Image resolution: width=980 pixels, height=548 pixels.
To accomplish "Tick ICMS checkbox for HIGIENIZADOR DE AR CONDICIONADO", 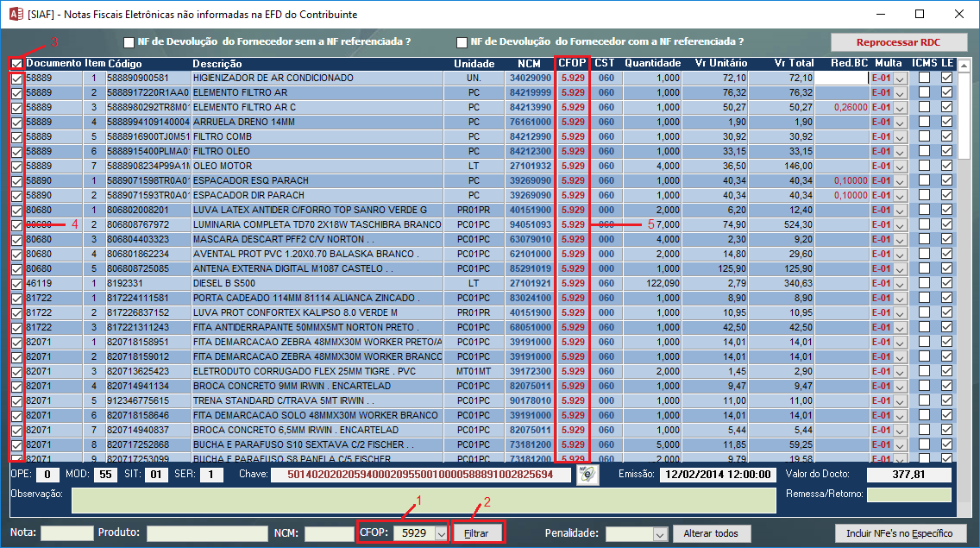I will coord(925,79).
